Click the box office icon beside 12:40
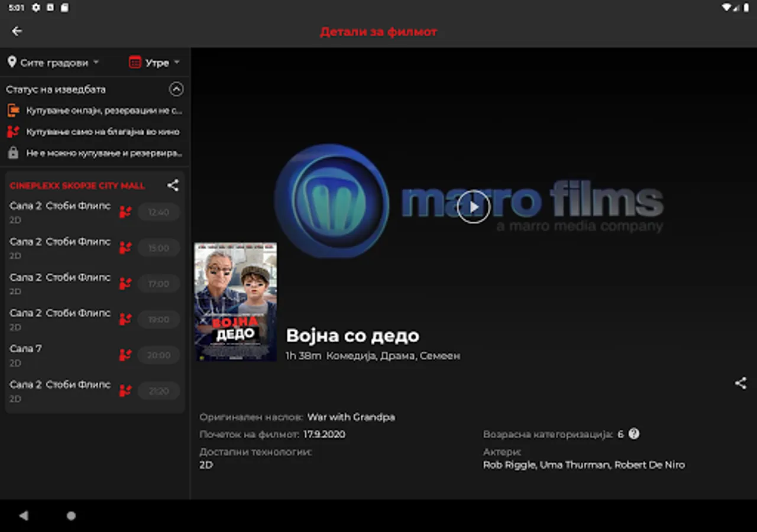Screen dimensions: 757x532 (x=125, y=212)
